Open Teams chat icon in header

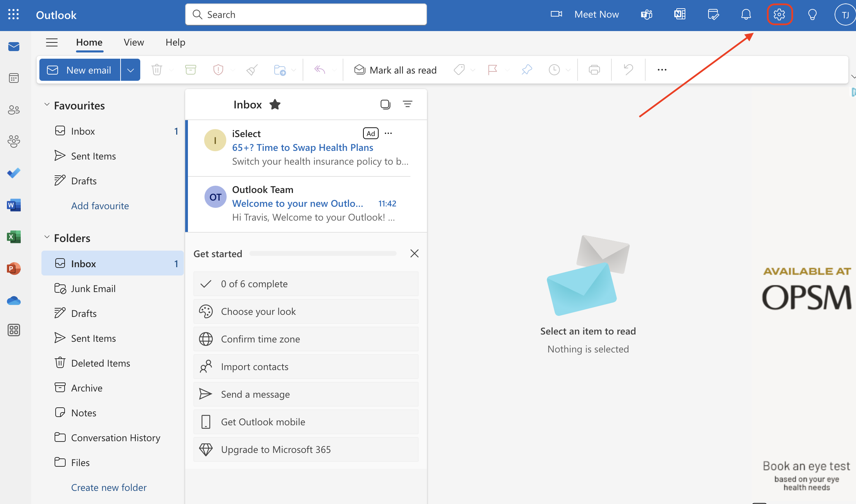[x=647, y=14]
